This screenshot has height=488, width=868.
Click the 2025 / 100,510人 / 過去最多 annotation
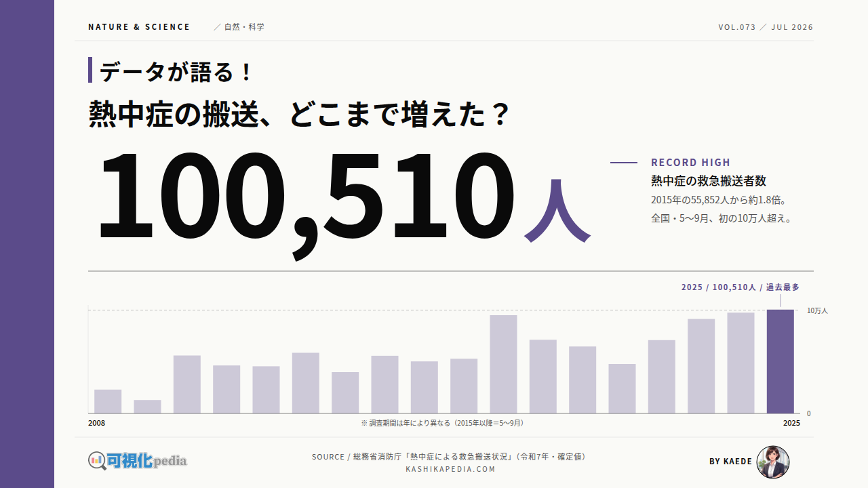click(741, 287)
